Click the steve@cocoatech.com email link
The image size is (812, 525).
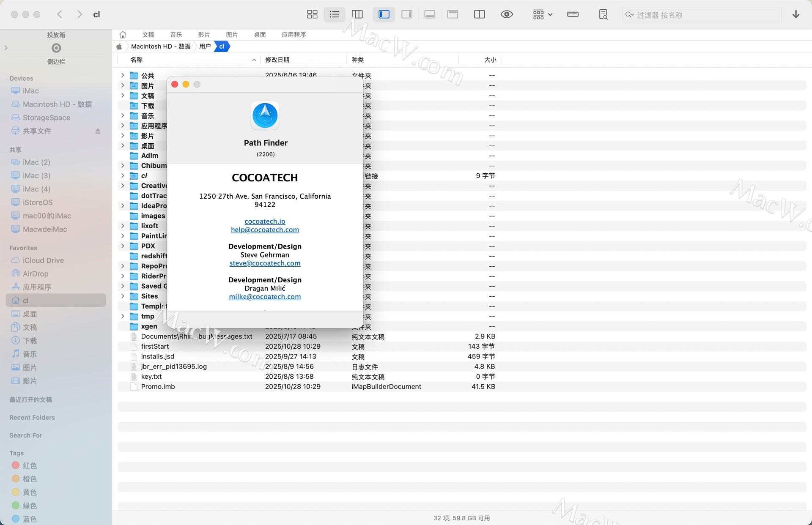265,263
